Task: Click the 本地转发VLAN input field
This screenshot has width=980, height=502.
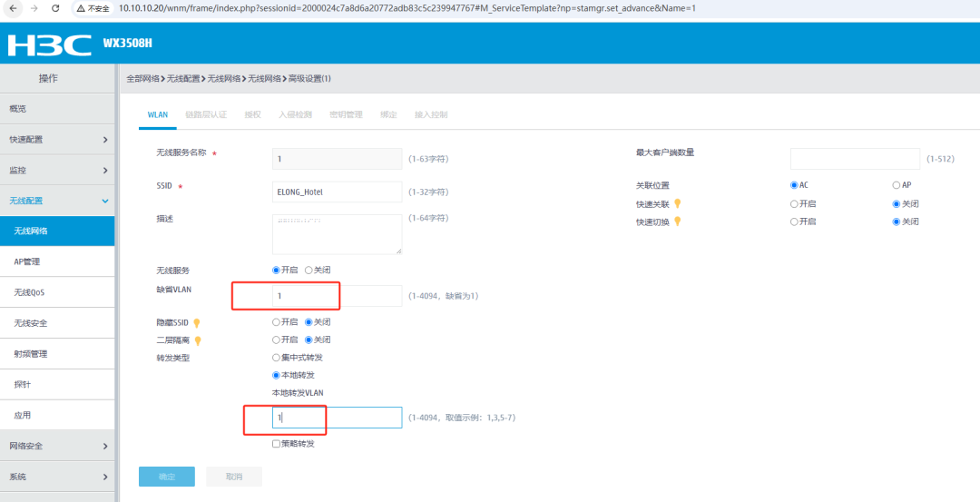Action: (337, 418)
